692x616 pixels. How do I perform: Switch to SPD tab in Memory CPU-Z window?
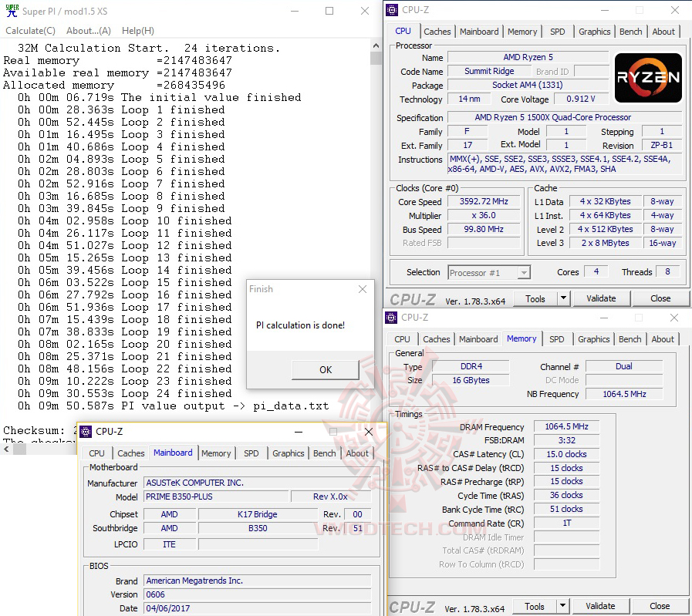[x=556, y=339]
